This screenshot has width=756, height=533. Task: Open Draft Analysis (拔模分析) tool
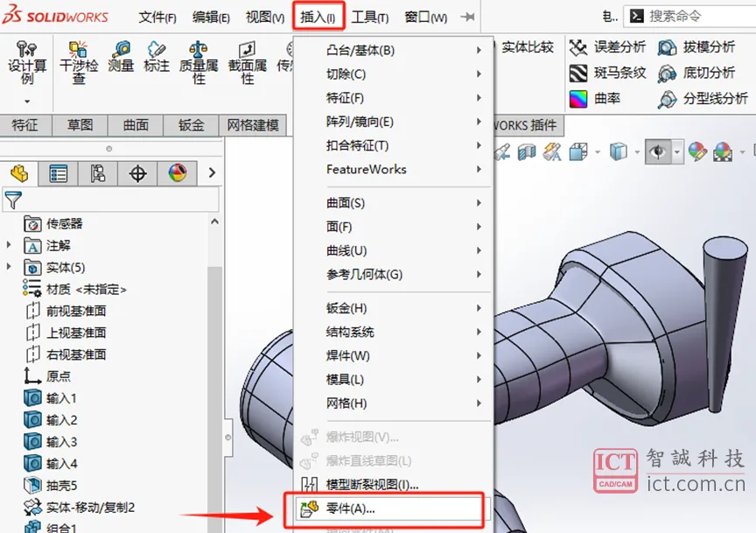(x=696, y=47)
